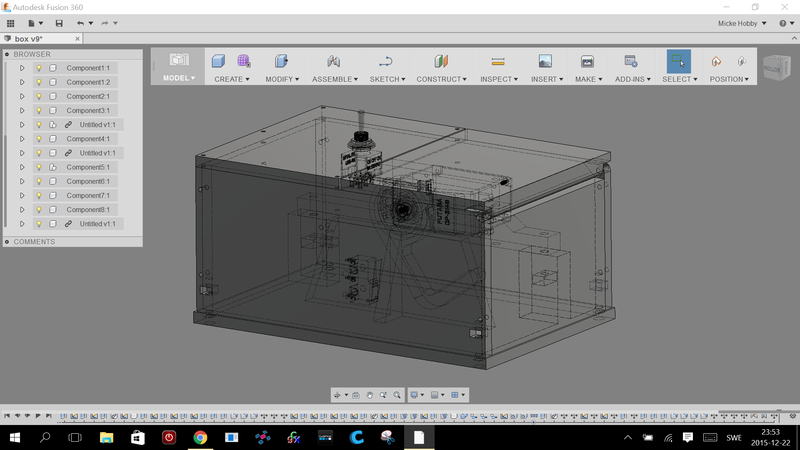
Task: Click the Fit zoom magnifier icon
Action: click(x=397, y=395)
